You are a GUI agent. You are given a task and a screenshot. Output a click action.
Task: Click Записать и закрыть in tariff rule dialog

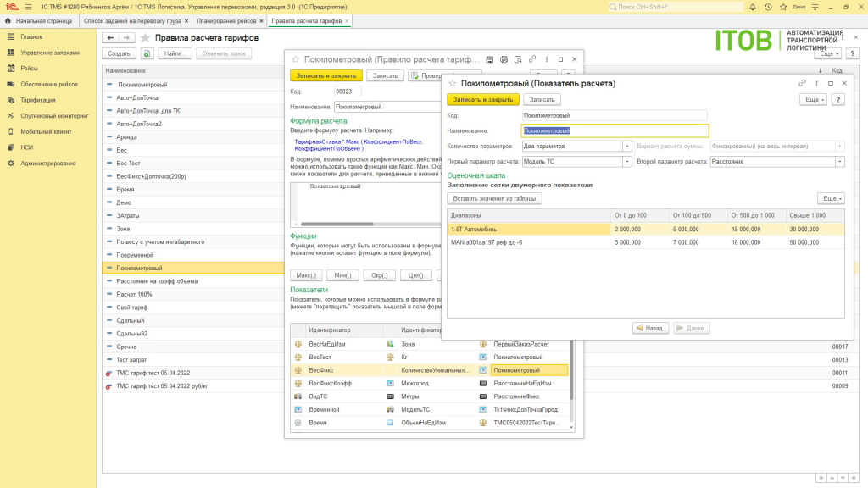coord(326,75)
